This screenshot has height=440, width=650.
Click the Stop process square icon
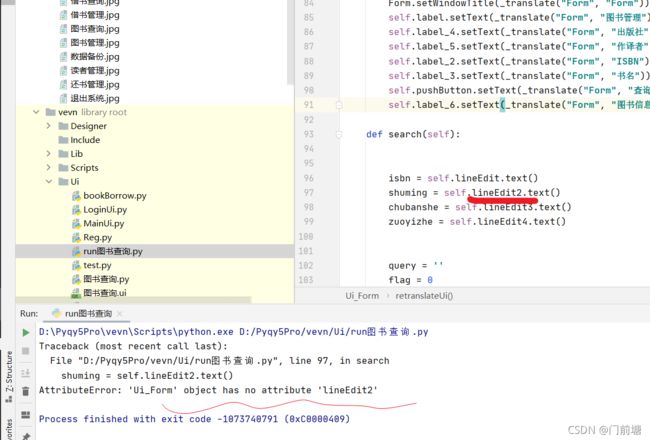pos(25,351)
